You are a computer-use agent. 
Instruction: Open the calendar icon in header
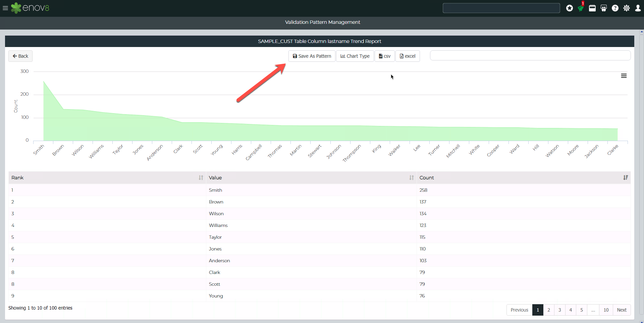pos(592,8)
